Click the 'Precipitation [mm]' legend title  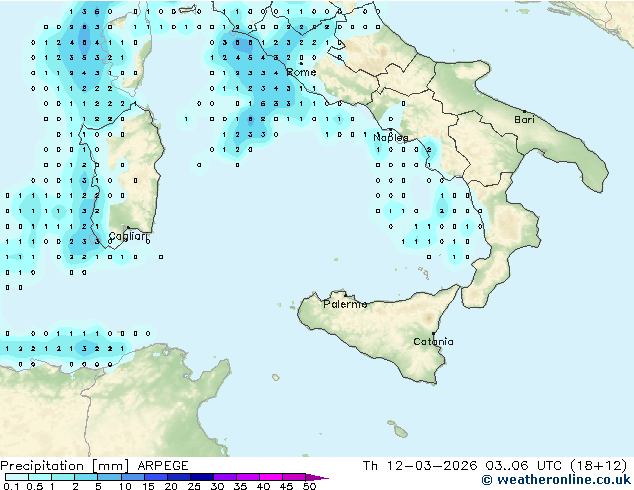click(x=65, y=466)
